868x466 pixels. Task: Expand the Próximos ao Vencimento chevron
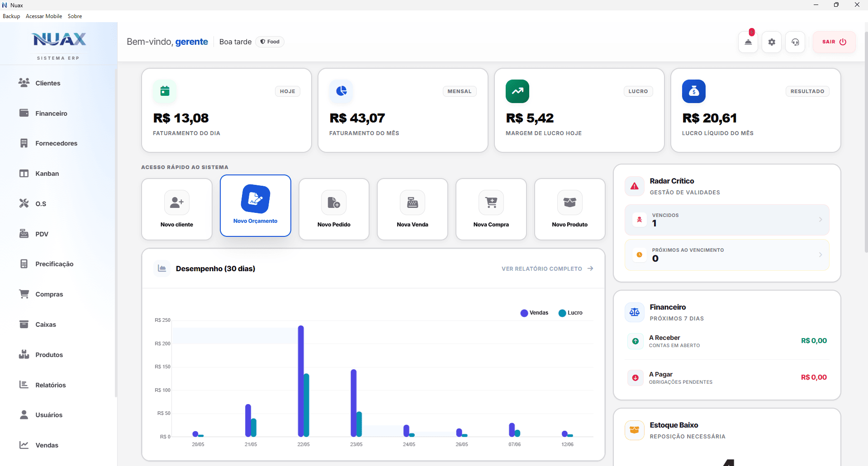click(821, 255)
